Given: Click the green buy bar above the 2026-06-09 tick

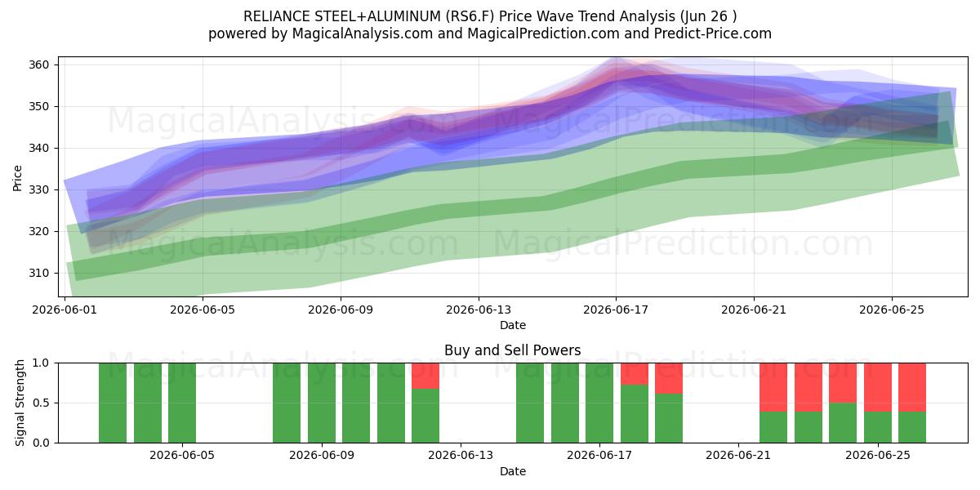Looking at the screenshot, I should 322,403.
